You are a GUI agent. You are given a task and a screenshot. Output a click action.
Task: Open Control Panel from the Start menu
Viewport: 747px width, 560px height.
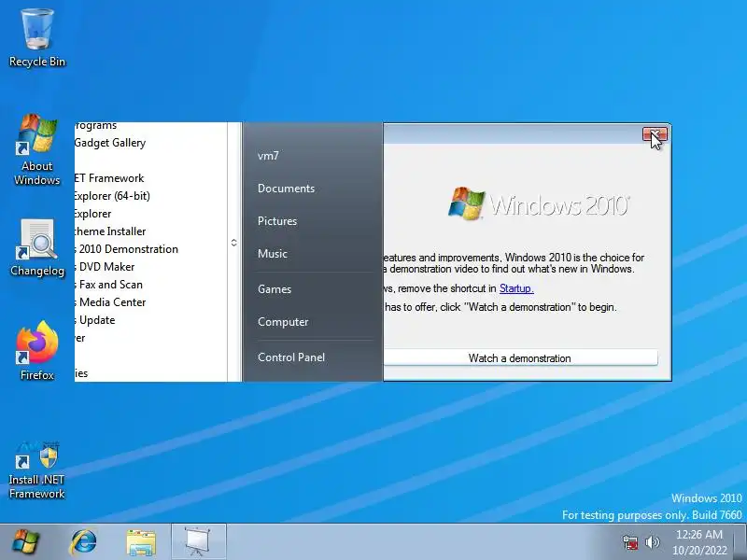click(291, 357)
